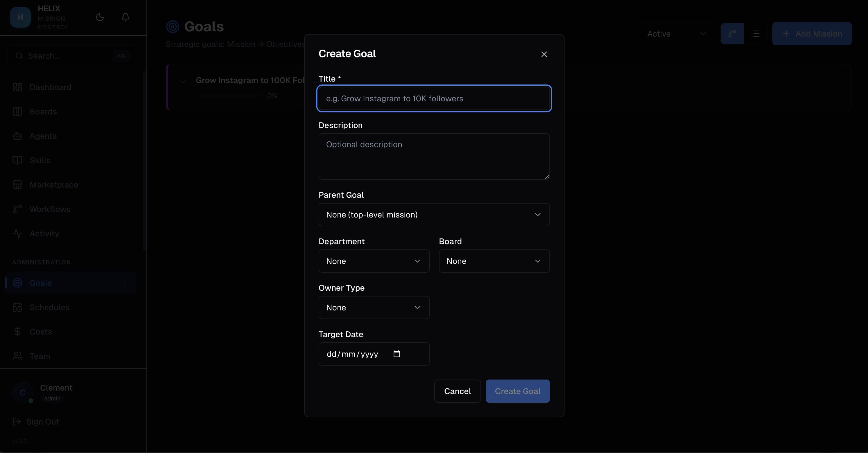Viewport: 868px width, 453px height.
Task: Expand the Goals sidebar item chevron
Action: (125, 283)
